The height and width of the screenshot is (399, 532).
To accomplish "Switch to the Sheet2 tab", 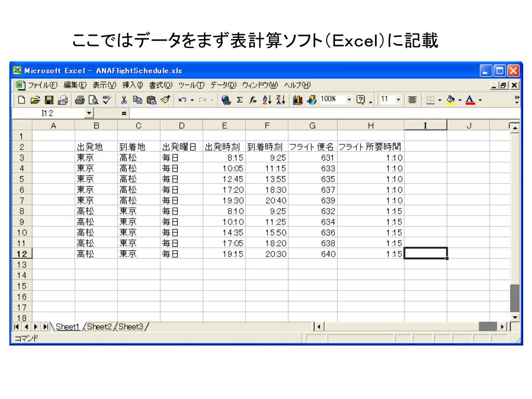I will 99,327.
